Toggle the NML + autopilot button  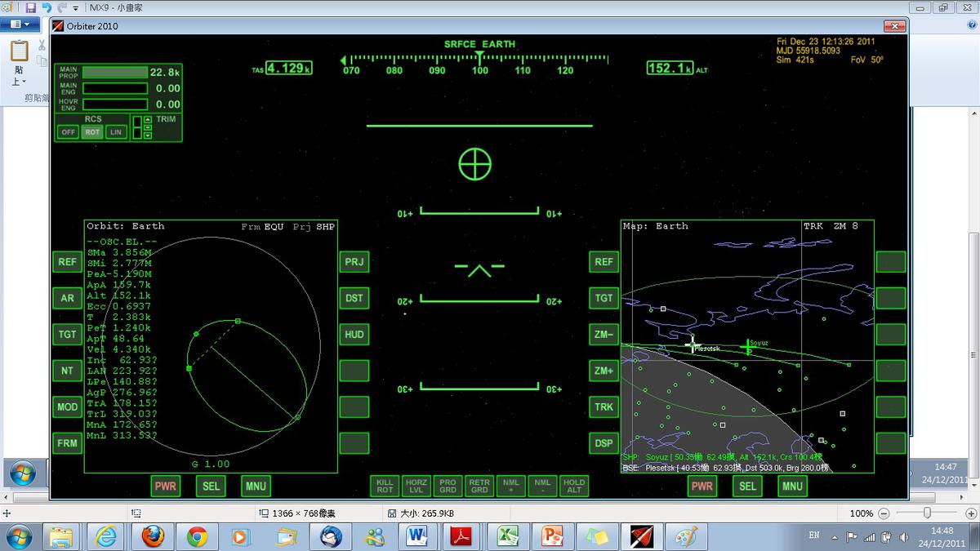[511, 486]
